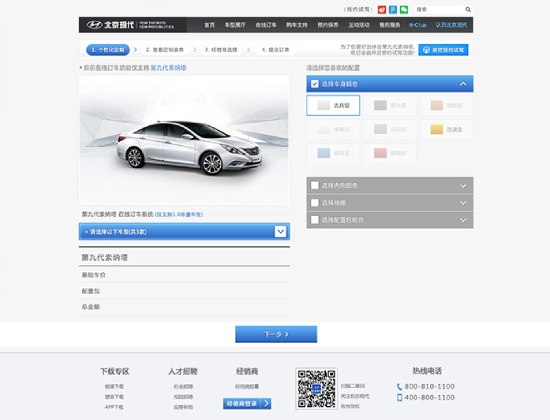Click the search magnifier icon

[x=468, y=10]
